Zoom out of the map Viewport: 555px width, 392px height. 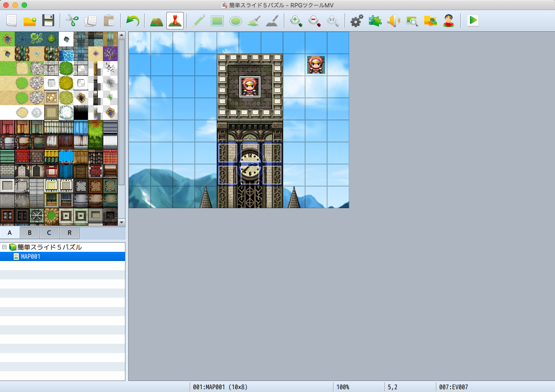[x=315, y=21]
